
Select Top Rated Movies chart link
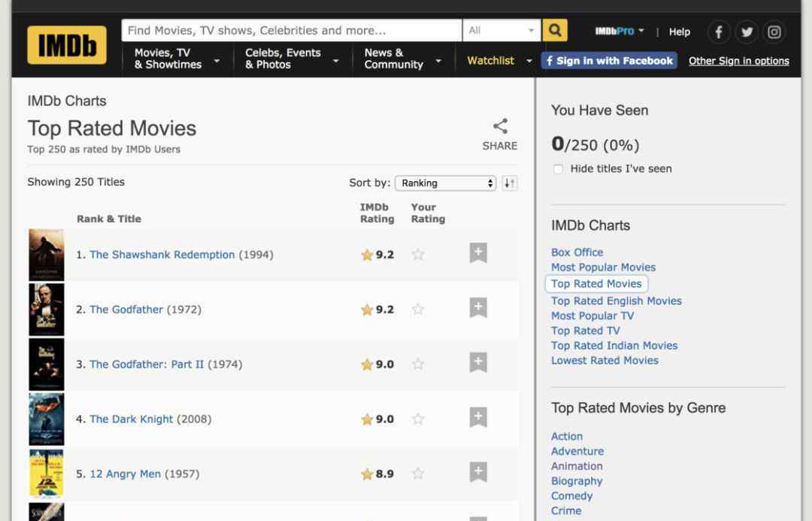click(596, 283)
